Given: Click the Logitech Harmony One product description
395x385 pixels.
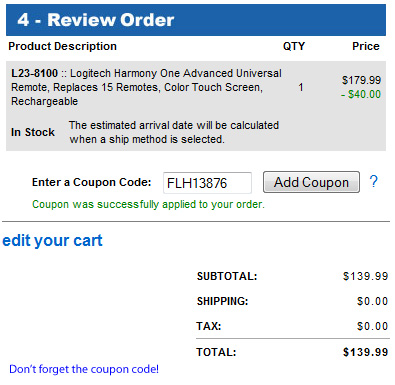Looking at the screenshot, I should [146, 87].
